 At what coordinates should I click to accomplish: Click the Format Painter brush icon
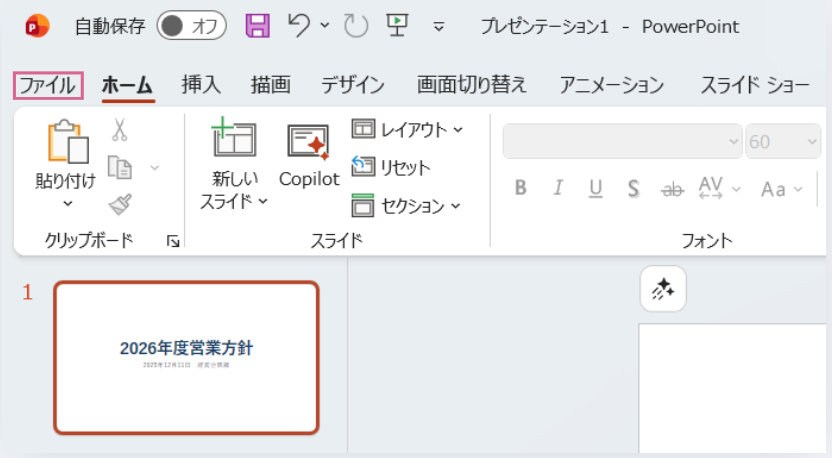coord(120,205)
